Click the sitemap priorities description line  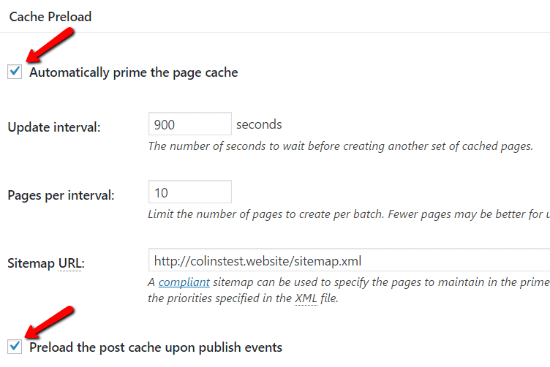[x=243, y=298]
